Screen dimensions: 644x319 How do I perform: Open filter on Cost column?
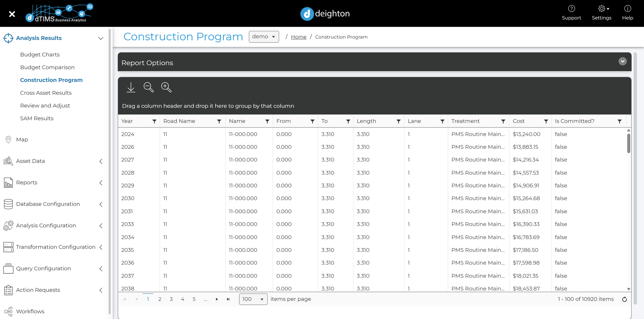click(x=546, y=121)
